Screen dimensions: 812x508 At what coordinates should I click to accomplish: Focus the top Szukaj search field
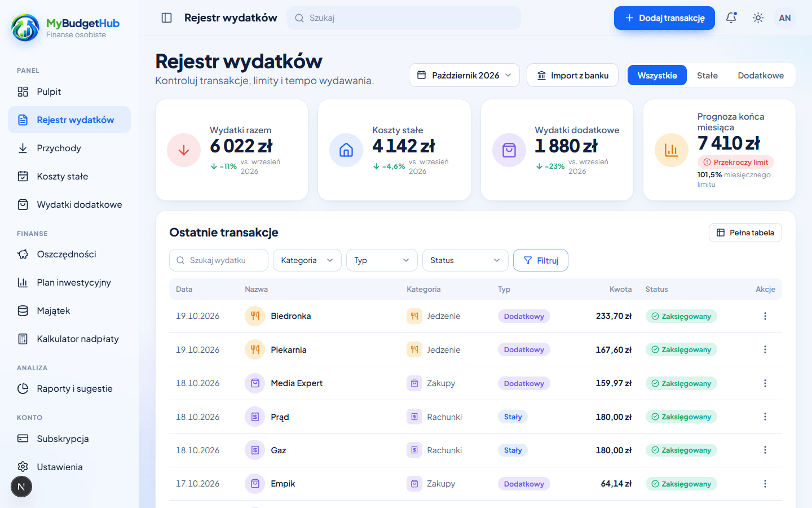click(x=404, y=18)
